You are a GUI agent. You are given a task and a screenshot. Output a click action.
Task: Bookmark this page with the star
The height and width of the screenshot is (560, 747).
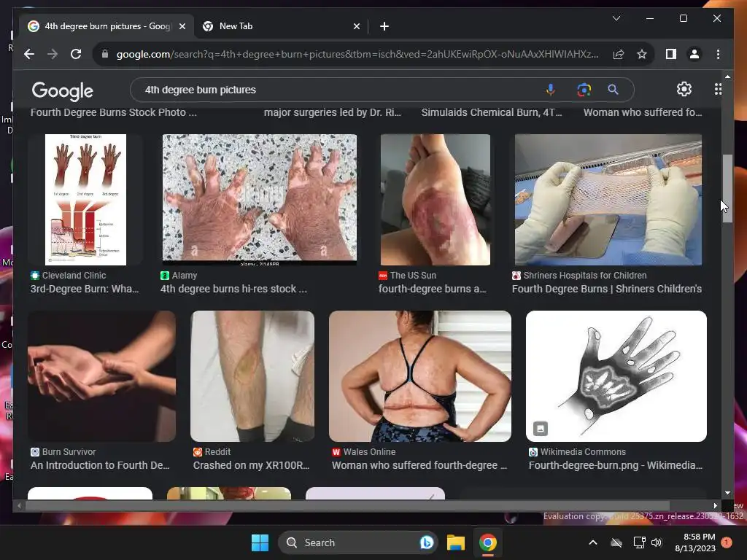642,54
